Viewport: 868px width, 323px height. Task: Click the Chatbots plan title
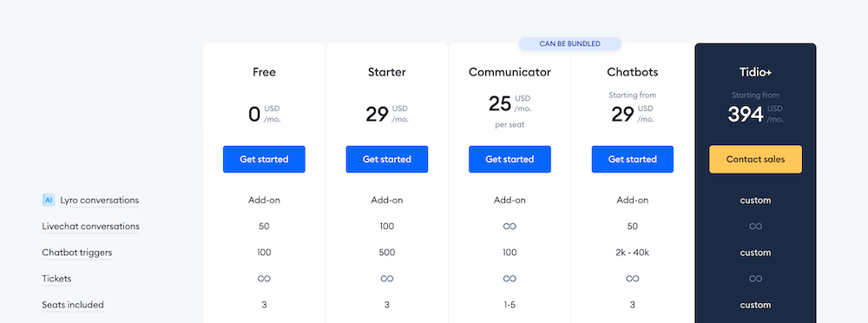[633, 72]
